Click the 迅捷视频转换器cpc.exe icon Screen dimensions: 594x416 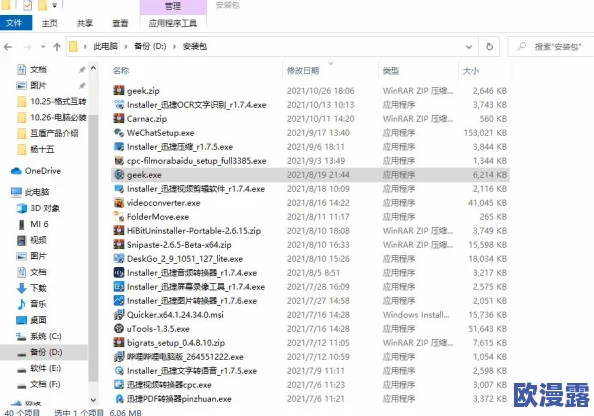click(119, 385)
